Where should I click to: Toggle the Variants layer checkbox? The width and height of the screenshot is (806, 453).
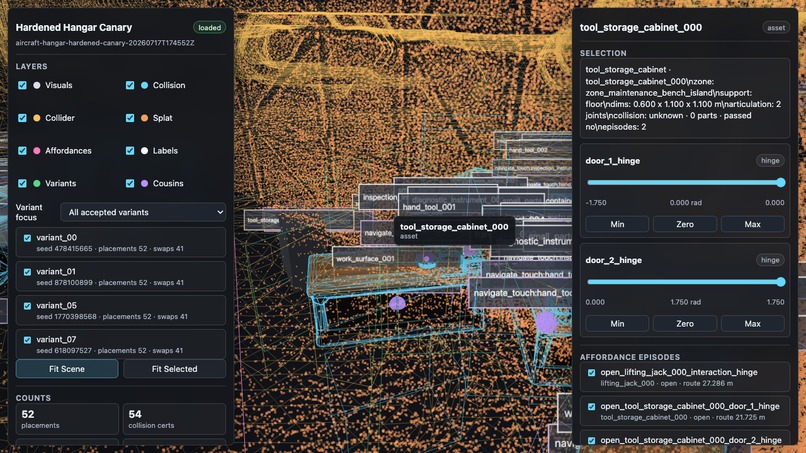tap(22, 183)
